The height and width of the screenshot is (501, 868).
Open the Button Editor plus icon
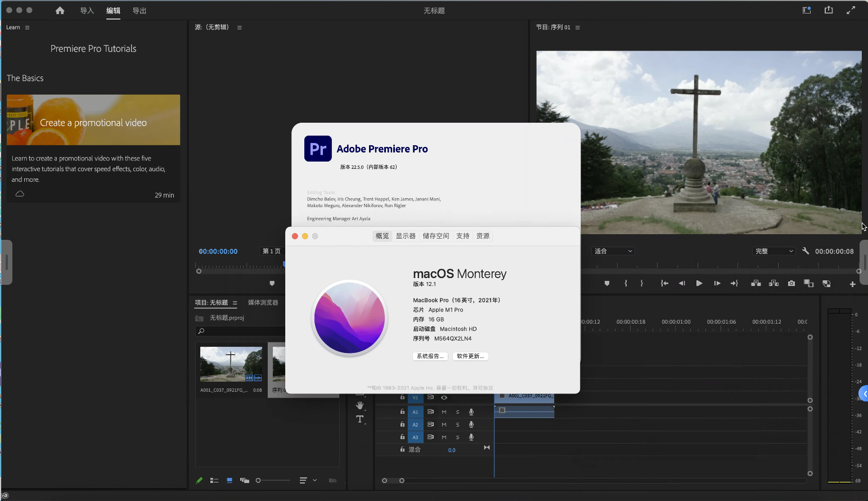click(852, 284)
